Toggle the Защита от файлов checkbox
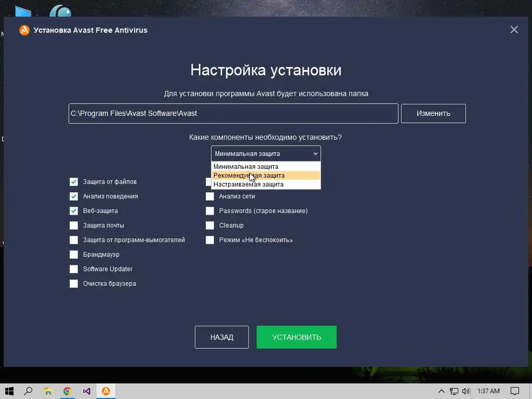 pyautogui.click(x=74, y=182)
